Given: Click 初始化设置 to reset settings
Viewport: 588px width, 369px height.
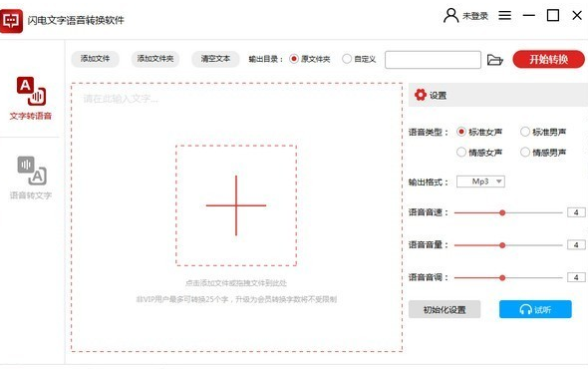Looking at the screenshot, I should (x=444, y=309).
